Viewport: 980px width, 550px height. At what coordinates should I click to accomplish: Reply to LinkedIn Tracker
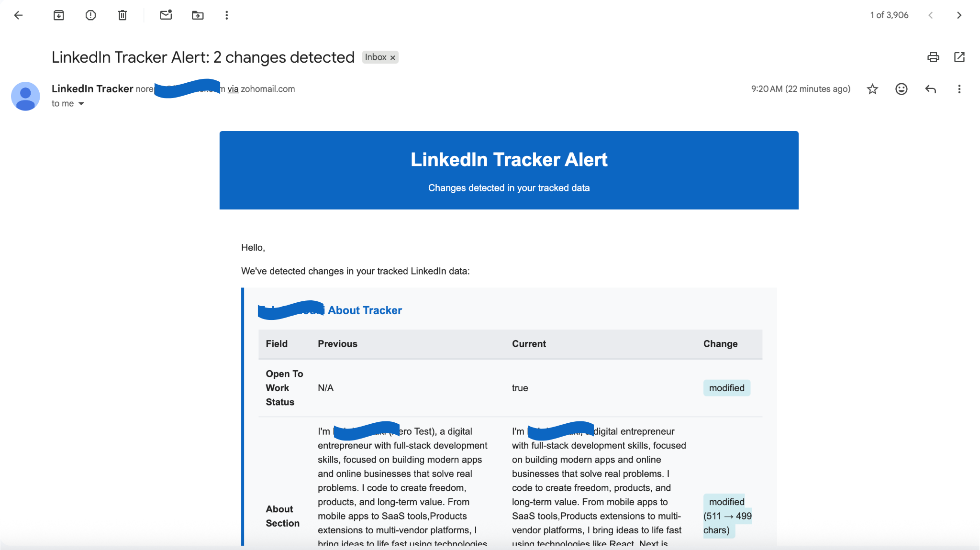(930, 89)
